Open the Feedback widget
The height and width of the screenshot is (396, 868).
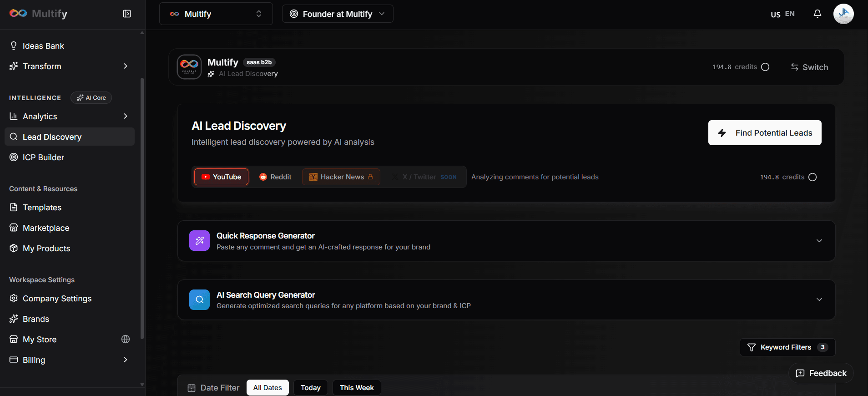coord(821,373)
